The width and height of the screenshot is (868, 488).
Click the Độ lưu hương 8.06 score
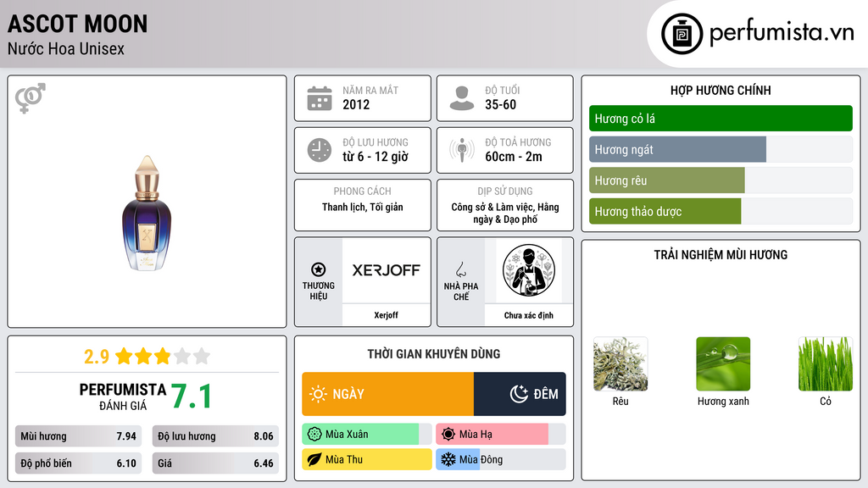coord(215,436)
